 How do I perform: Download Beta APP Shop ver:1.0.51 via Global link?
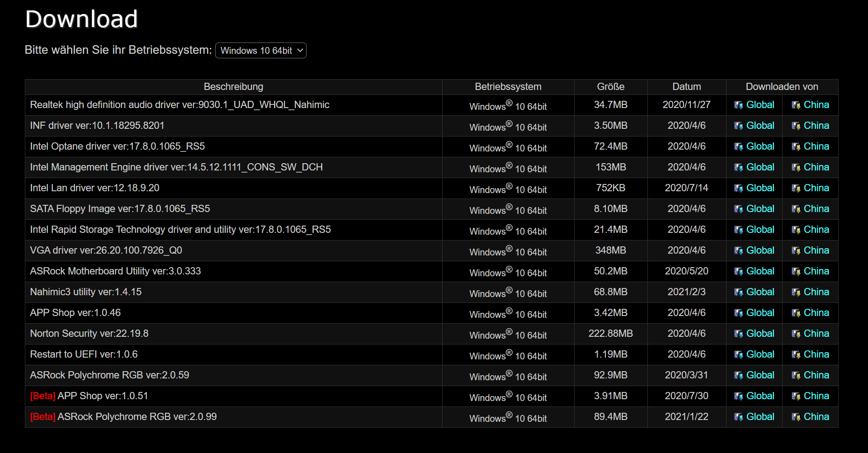tap(760, 396)
